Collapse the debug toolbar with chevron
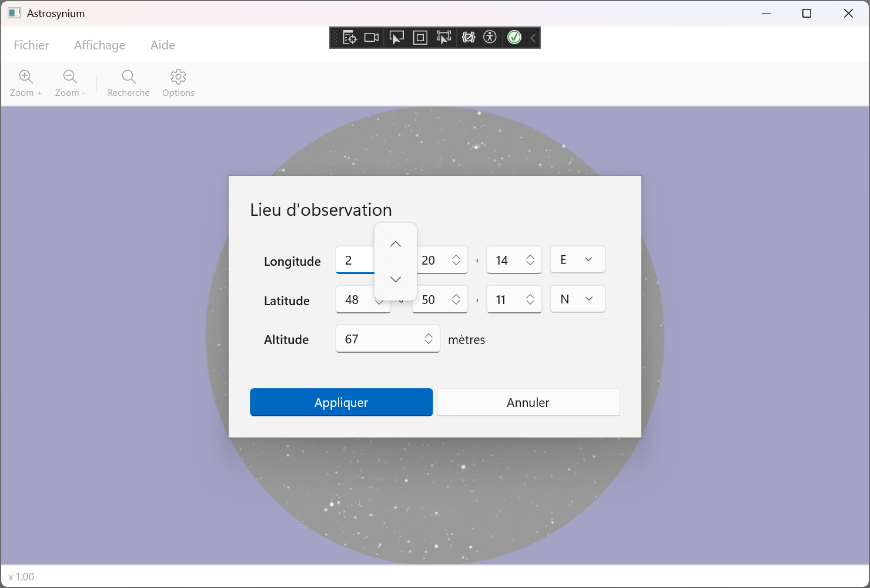 533,38
